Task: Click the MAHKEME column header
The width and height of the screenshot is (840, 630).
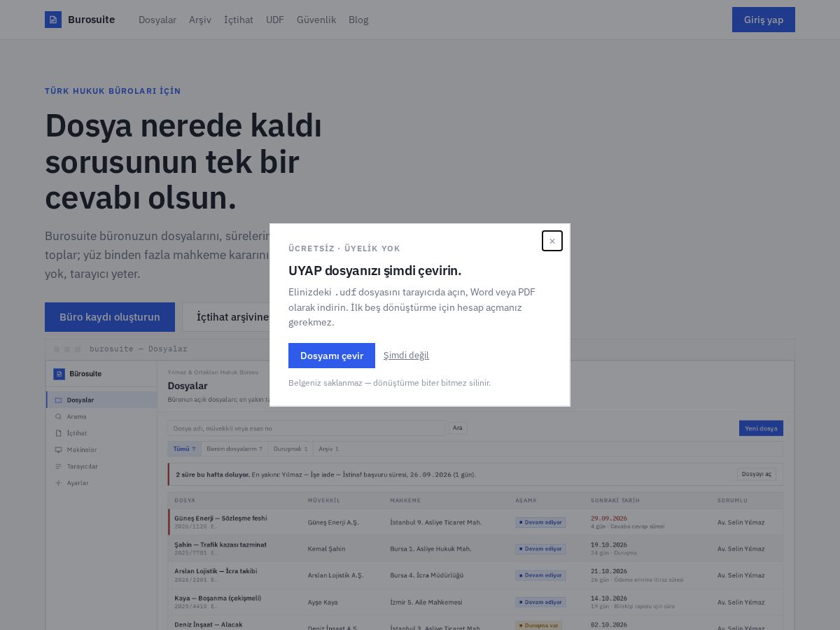Action: click(x=405, y=500)
